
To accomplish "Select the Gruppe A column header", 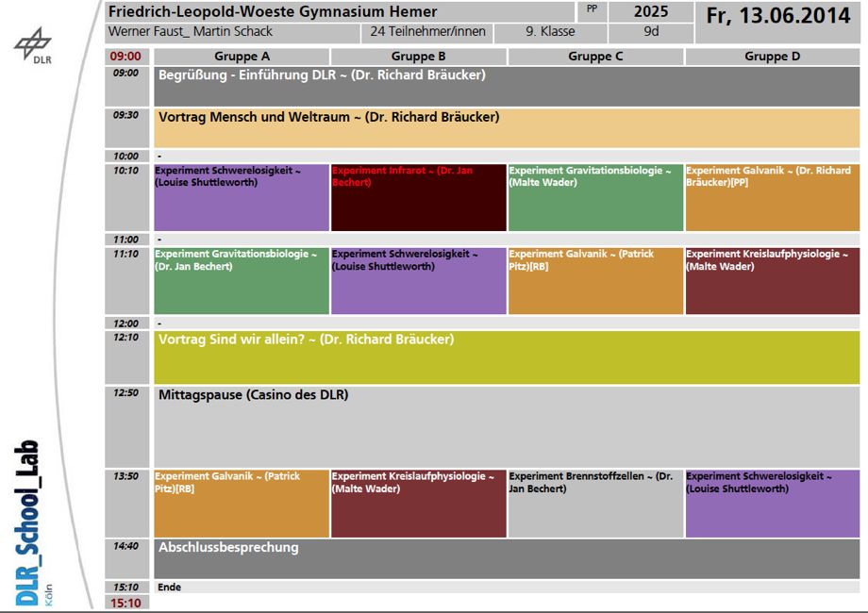I will [x=242, y=57].
